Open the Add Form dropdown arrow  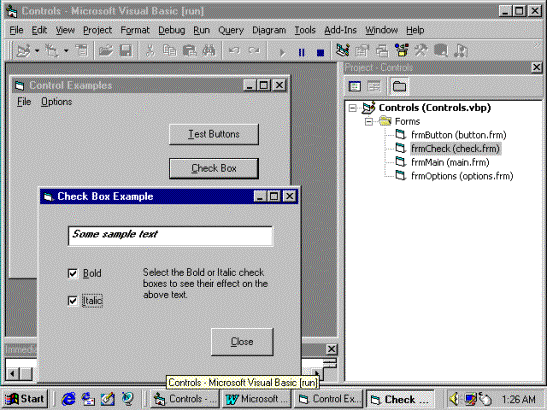pyautogui.click(x=66, y=51)
